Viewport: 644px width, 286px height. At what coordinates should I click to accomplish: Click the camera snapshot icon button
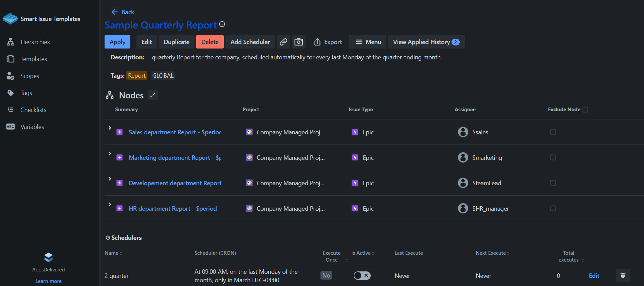pos(299,42)
